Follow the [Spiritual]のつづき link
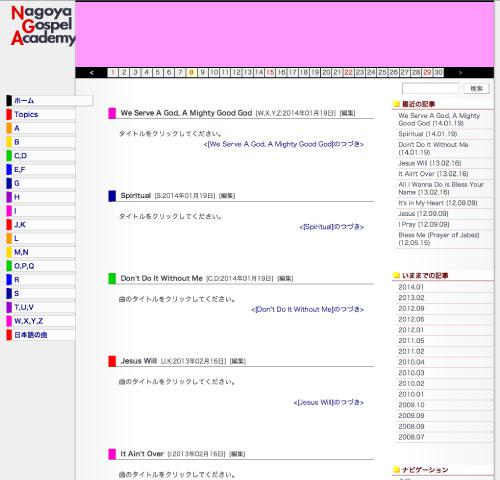The height and width of the screenshot is (480, 500). [331, 227]
